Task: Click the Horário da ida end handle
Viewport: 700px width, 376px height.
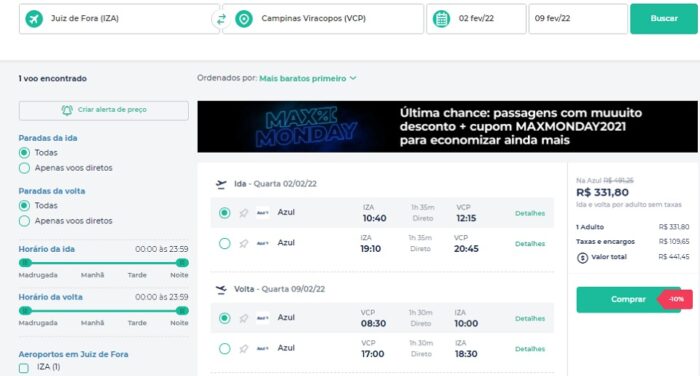Action: (x=182, y=263)
